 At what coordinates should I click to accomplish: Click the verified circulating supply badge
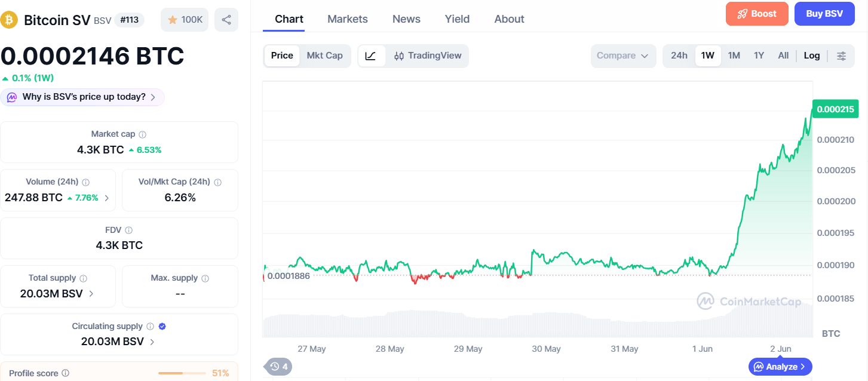(162, 327)
